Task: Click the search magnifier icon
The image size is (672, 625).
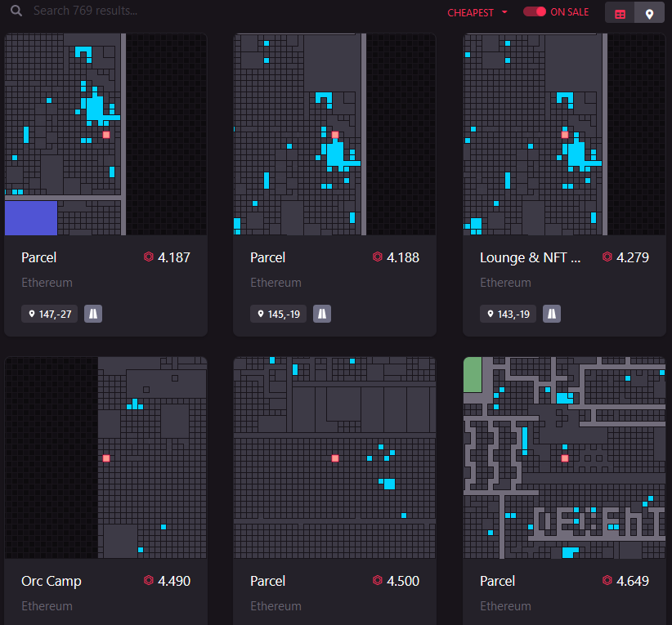Action: tap(16, 12)
